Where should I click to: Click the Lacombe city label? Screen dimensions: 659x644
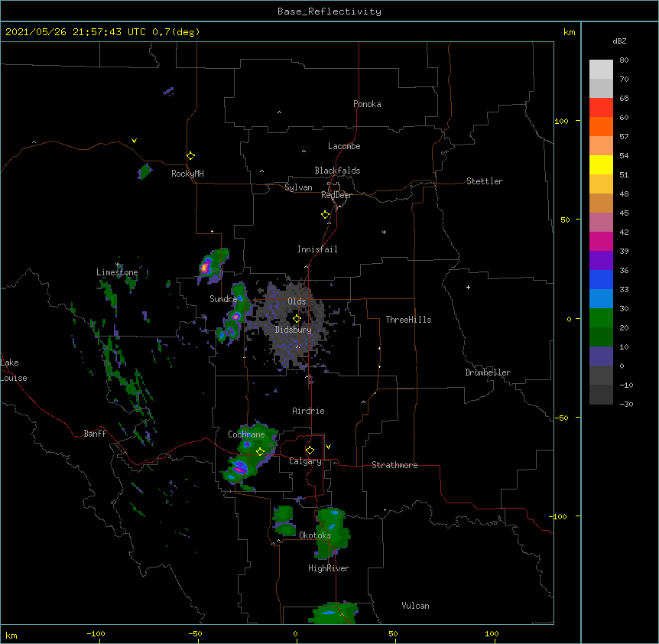[344, 146]
